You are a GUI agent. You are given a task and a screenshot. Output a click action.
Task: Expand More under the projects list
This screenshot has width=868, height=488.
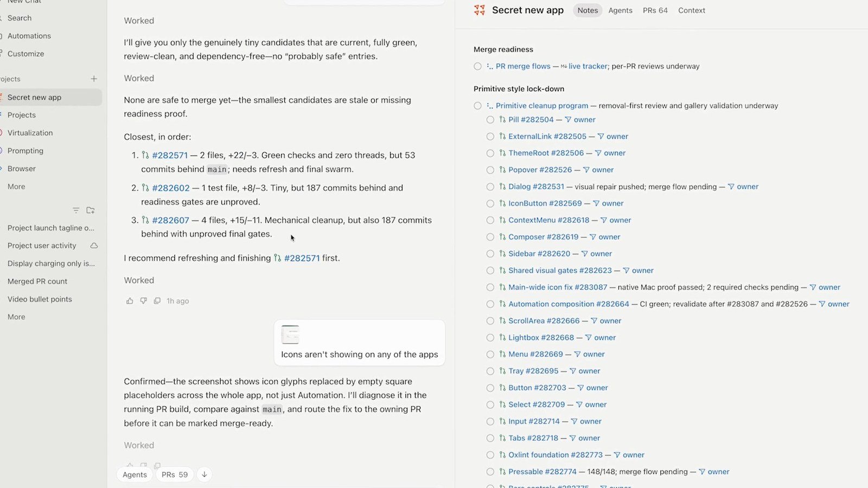pyautogui.click(x=16, y=187)
